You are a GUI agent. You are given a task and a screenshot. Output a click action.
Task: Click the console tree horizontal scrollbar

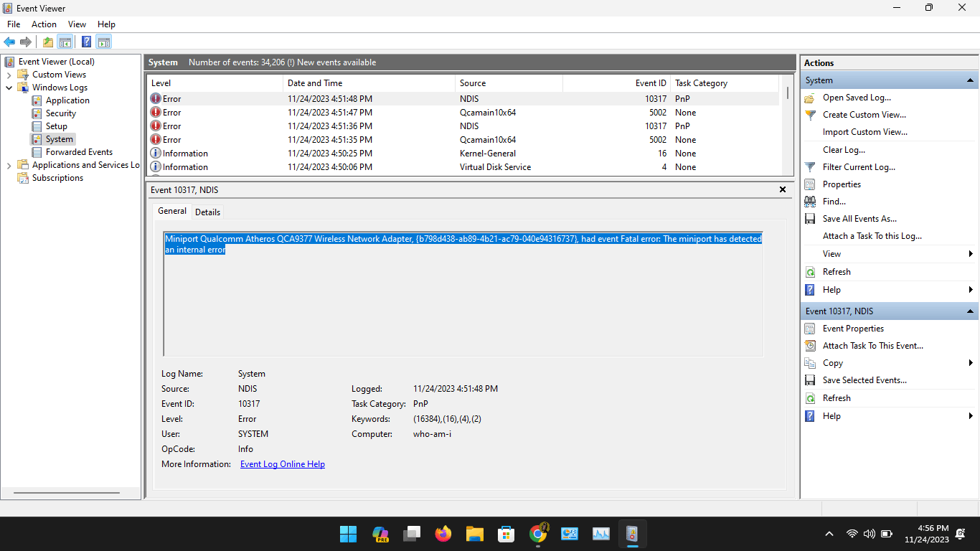tap(67, 493)
